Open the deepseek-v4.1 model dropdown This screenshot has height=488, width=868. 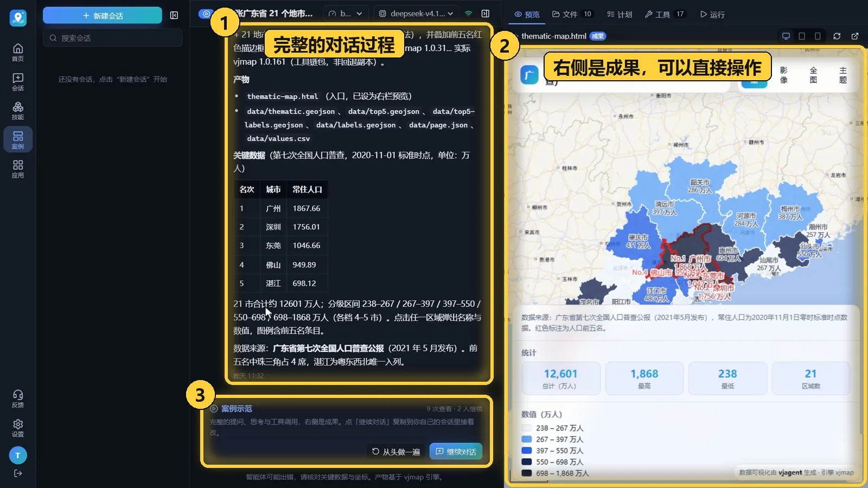click(x=416, y=14)
